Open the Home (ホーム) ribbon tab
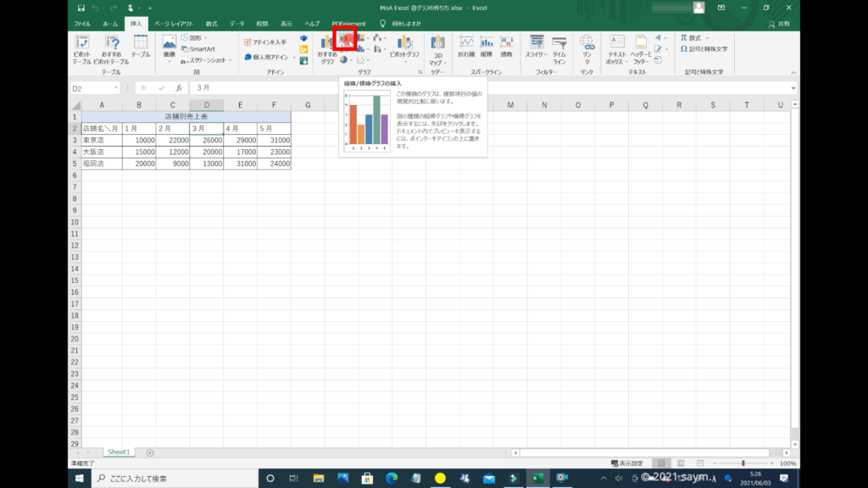868x488 pixels. [110, 24]
